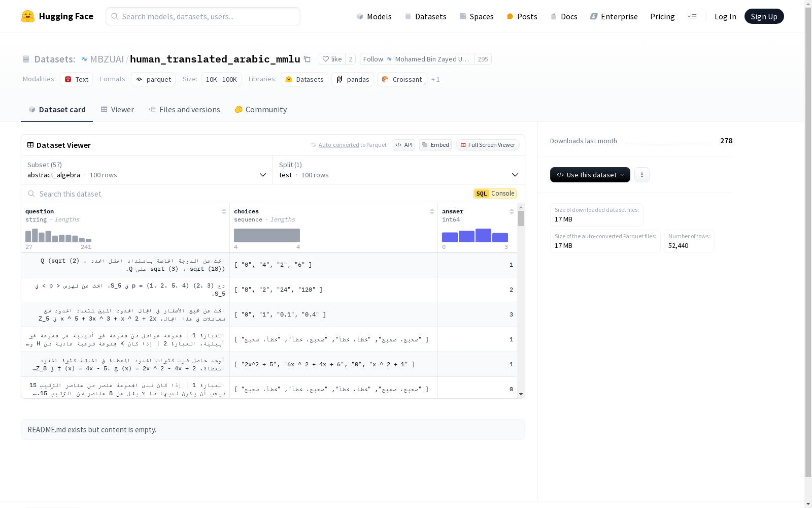The width and height of the screenshot is (812, 508).
Task: Open the Use this dataset dropdown
Action: coord(590,175)
